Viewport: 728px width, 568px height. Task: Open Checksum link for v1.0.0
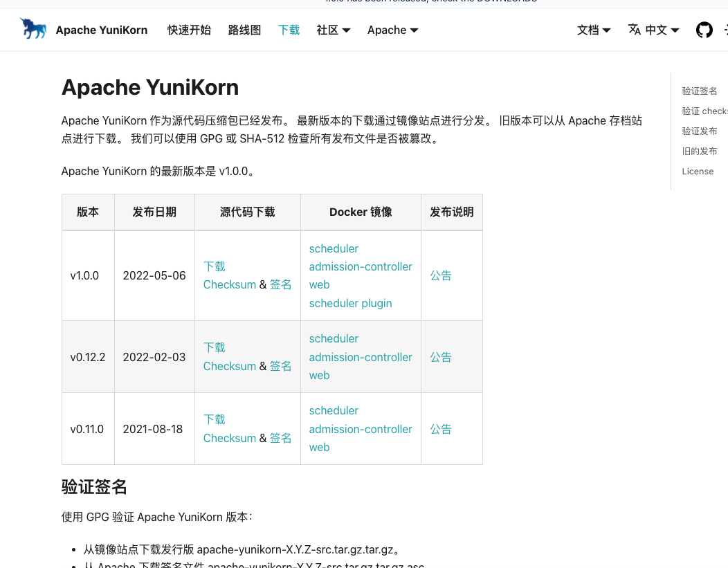click(229, 284)
